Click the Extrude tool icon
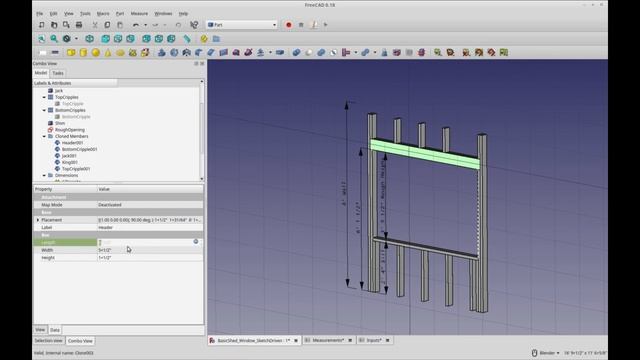 [162, 53]
